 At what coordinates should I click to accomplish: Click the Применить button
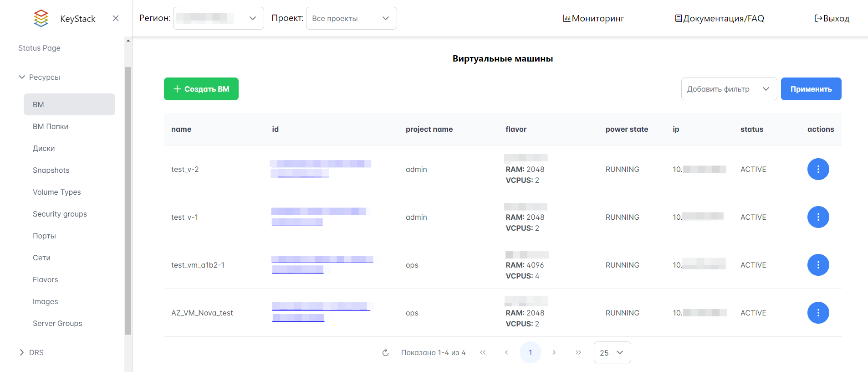pyautogui.click(x=811, y=89)
